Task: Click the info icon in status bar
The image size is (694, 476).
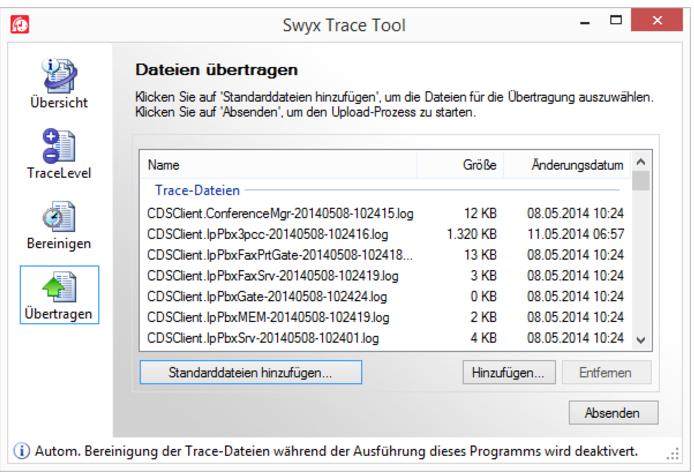Action: click(x=22, y=451)
